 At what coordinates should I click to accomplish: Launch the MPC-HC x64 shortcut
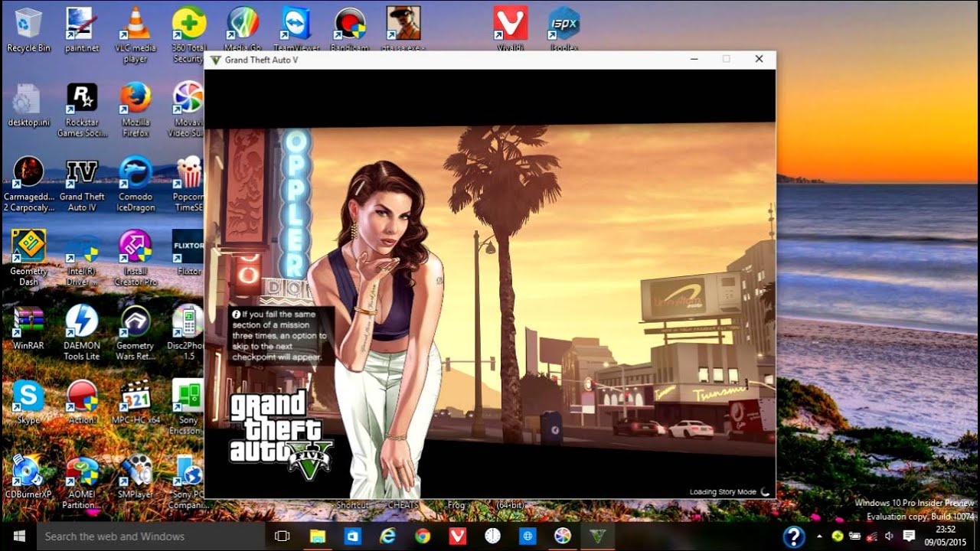(136, 402)
